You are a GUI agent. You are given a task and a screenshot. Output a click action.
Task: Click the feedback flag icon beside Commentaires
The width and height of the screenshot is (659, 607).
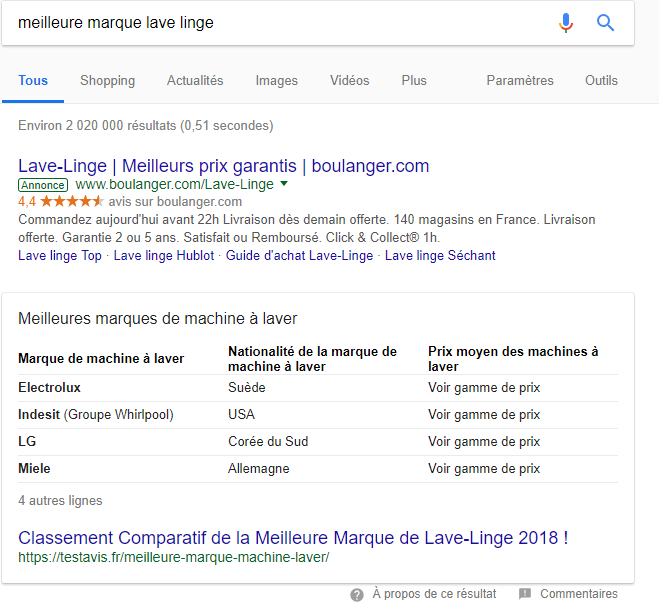(525, 594)
